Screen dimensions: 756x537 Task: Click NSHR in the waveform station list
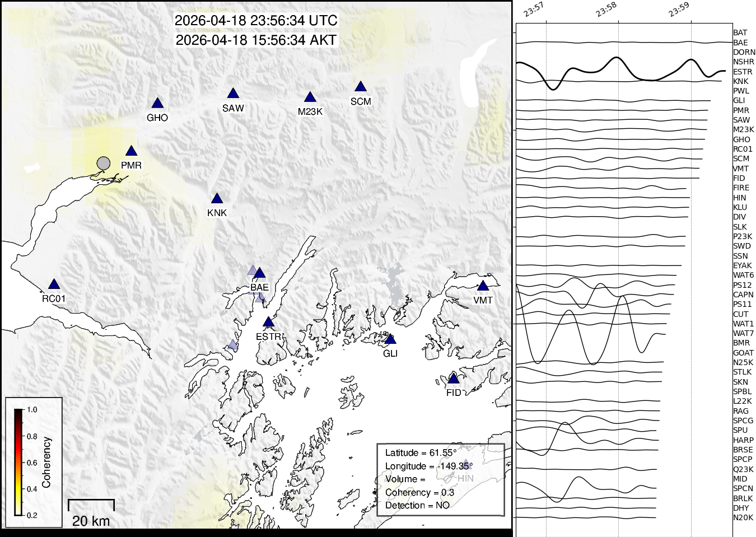(744, 62)
